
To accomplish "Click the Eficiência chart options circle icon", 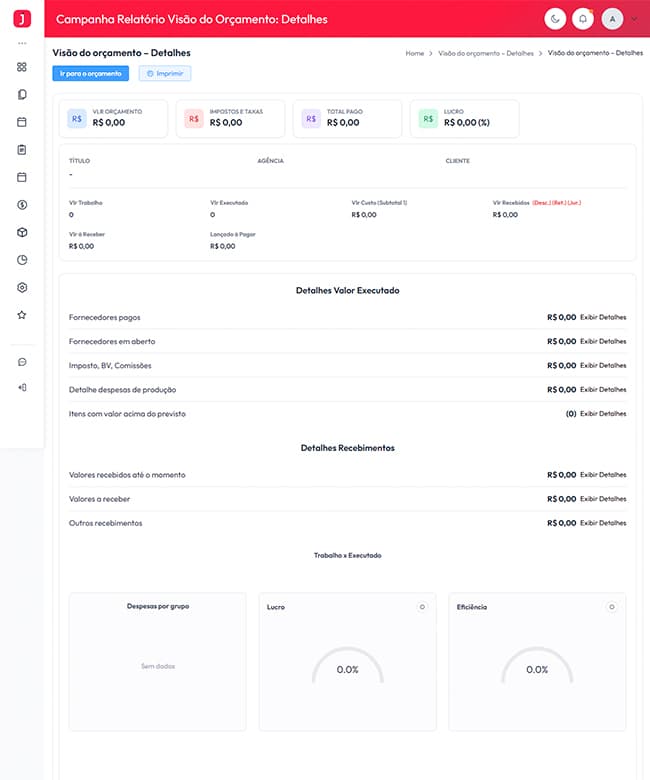I will pos(612,607).
